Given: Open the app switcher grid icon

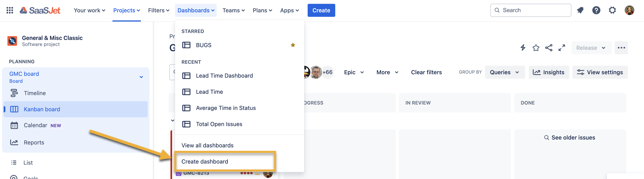Looking at the screenshot, I should coord(10,10).
